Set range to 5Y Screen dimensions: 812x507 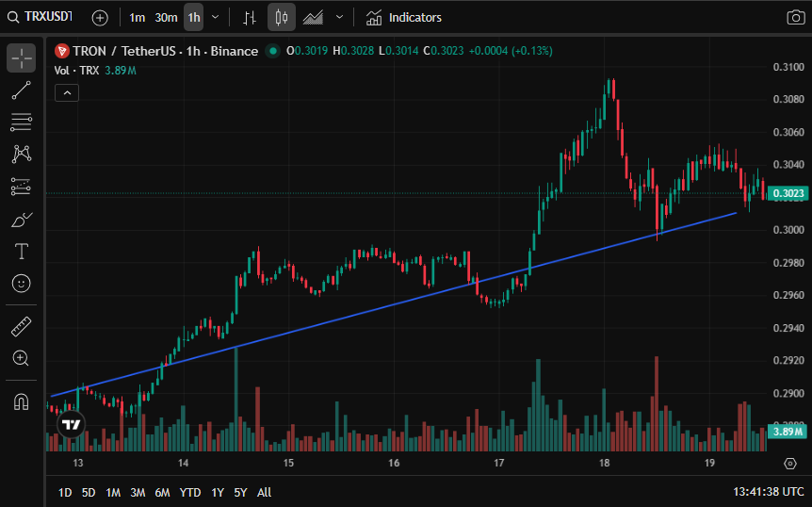click(240, 493)
